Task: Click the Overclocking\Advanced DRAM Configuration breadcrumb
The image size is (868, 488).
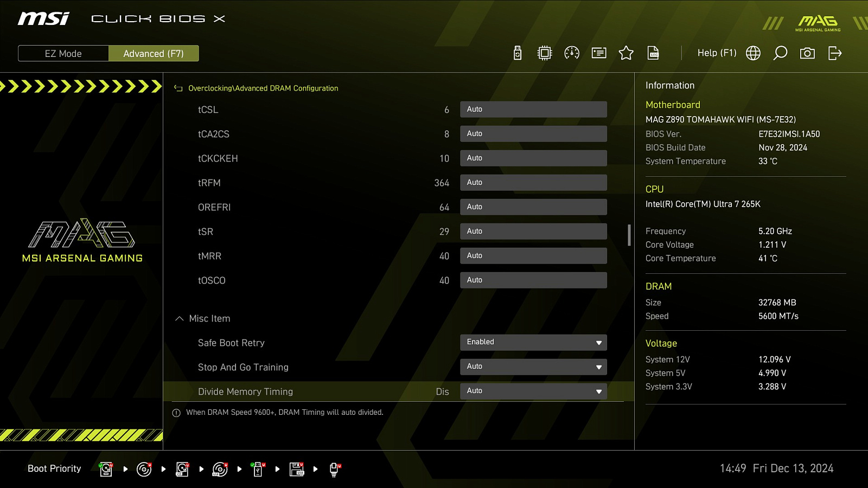Action: tap(263, 88)
